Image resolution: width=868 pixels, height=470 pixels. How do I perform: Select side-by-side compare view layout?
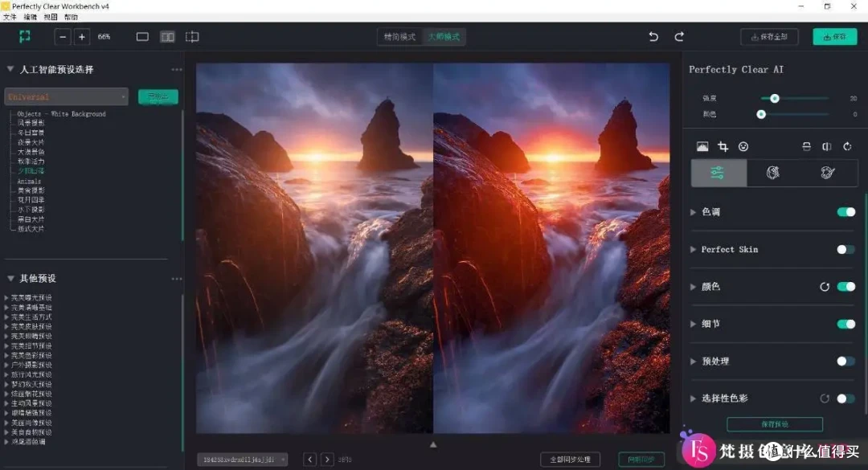(x=167, y=36)
